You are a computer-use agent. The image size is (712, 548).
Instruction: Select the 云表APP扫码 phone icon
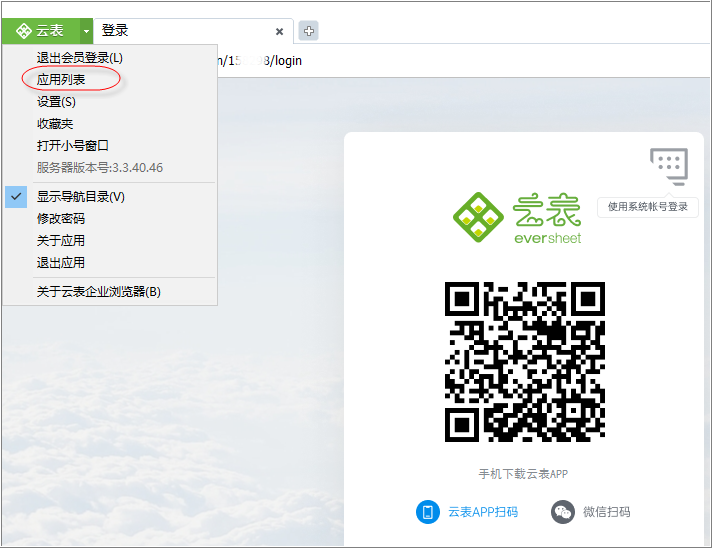428,512
